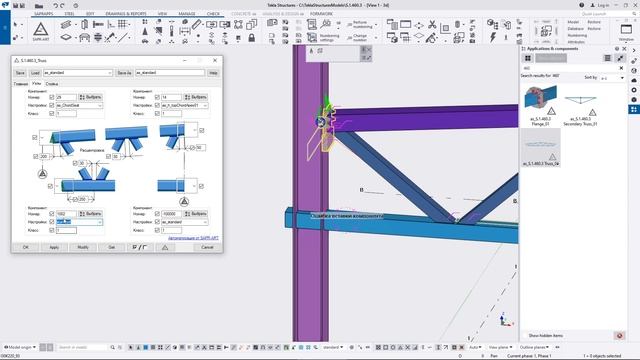Click the redo arrow in the title bar
Image resolution: width=640 pixels, height=360 pixels.
62,5
